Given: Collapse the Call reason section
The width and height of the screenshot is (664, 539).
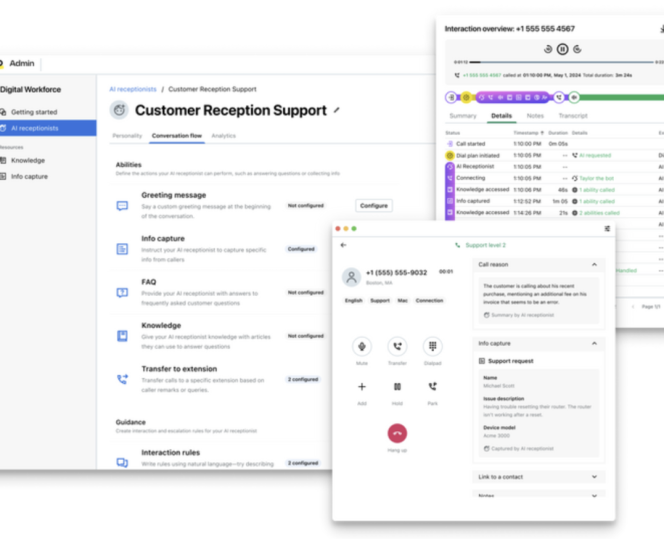Looking at the screenshot, I should [594, 265].
